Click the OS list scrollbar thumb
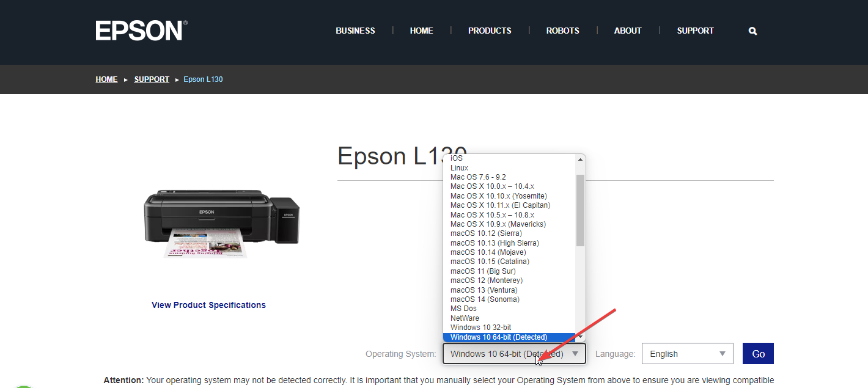The width and height of the screenshot is (868, 388). click(581, 210)
